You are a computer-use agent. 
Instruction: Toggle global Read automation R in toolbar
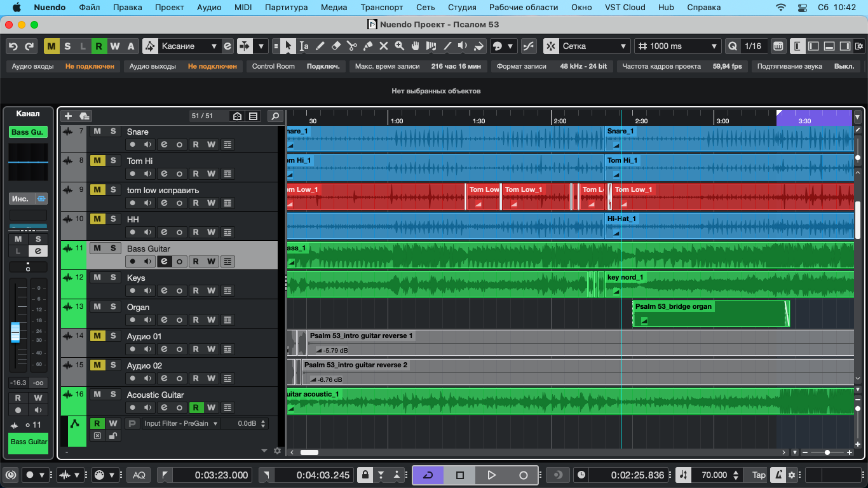tap(99, 46)
